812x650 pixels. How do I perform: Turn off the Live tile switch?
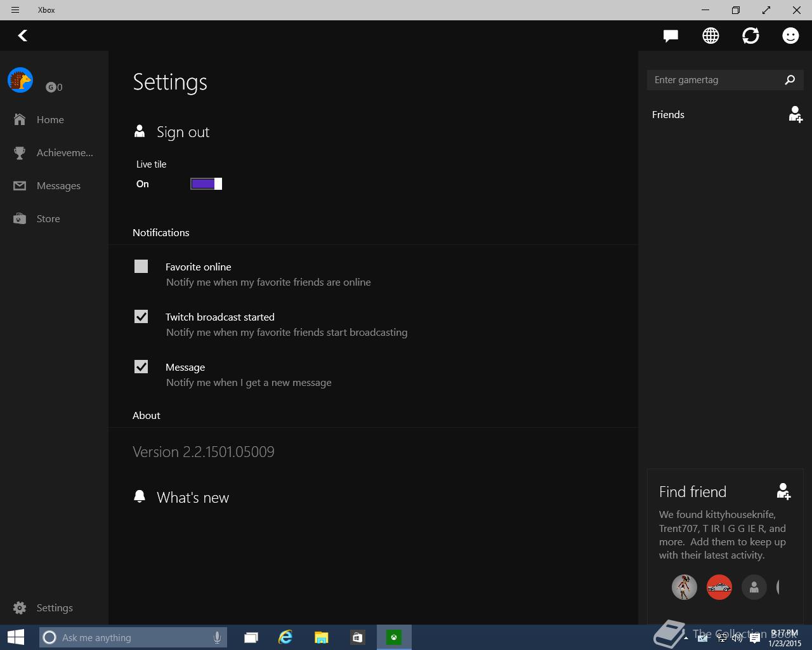tap(206, 184)
